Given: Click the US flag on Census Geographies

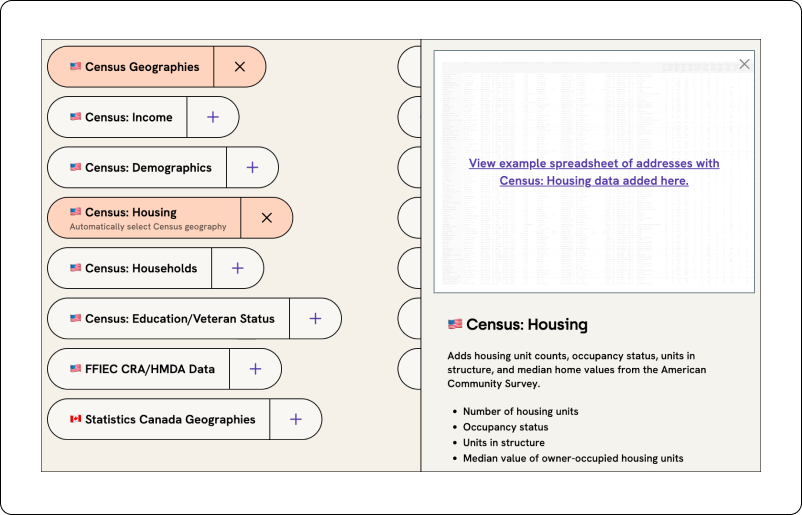Looking at the screenshot, I should [76, 66].
